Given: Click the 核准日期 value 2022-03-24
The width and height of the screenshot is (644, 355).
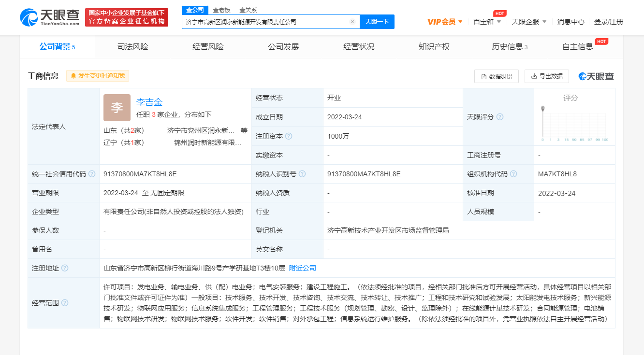Looking at the screenshot, I should (557, 193).
